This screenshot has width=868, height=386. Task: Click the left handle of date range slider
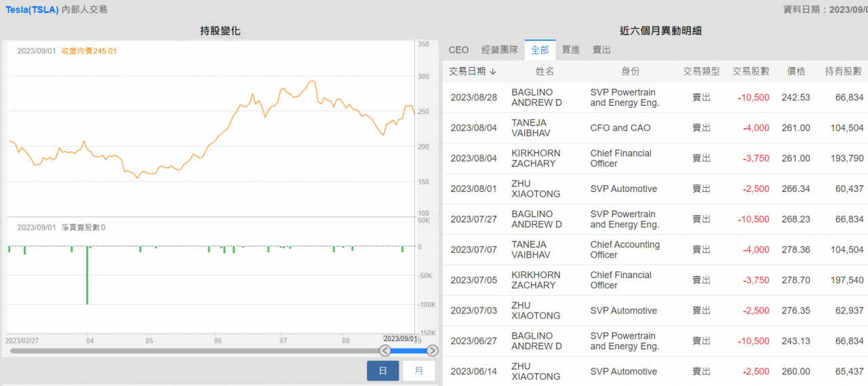pyautogui.click(x=385, y=351)
